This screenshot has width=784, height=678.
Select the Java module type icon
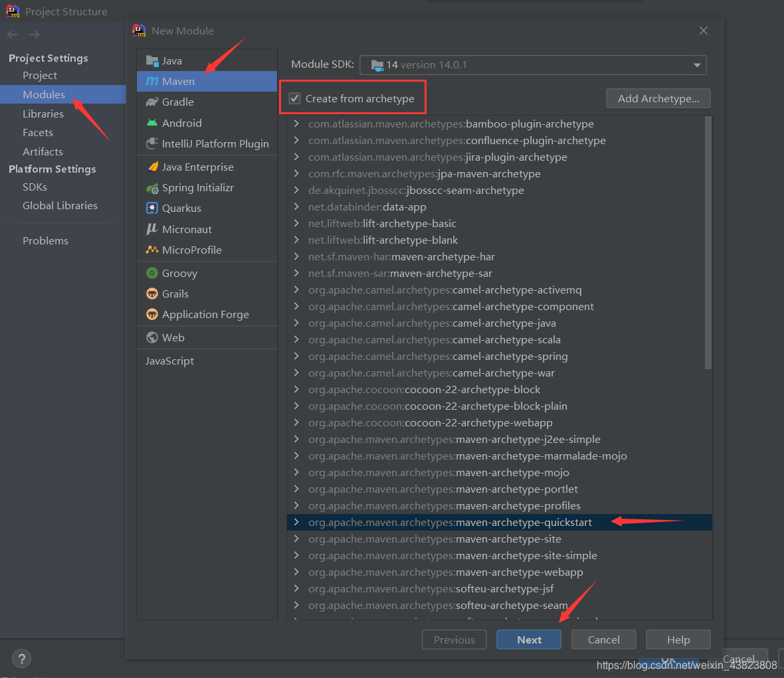pos(152,60)
